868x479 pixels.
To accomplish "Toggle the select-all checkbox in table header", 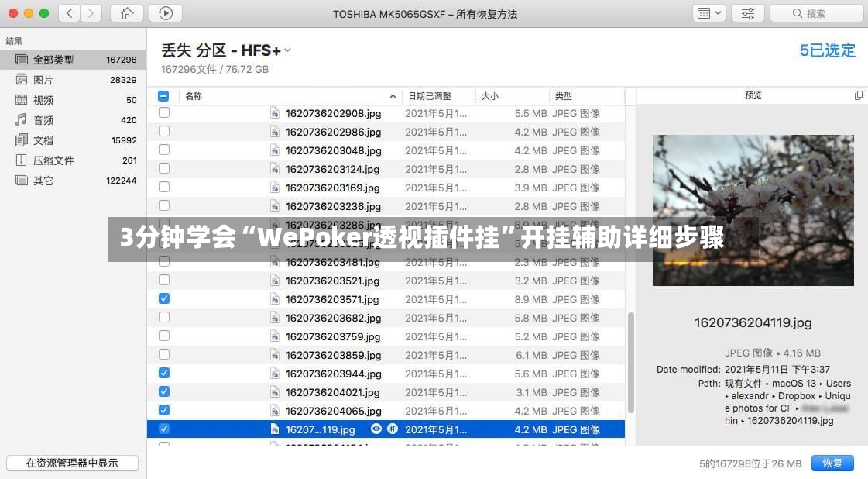I will coord(163,96).
